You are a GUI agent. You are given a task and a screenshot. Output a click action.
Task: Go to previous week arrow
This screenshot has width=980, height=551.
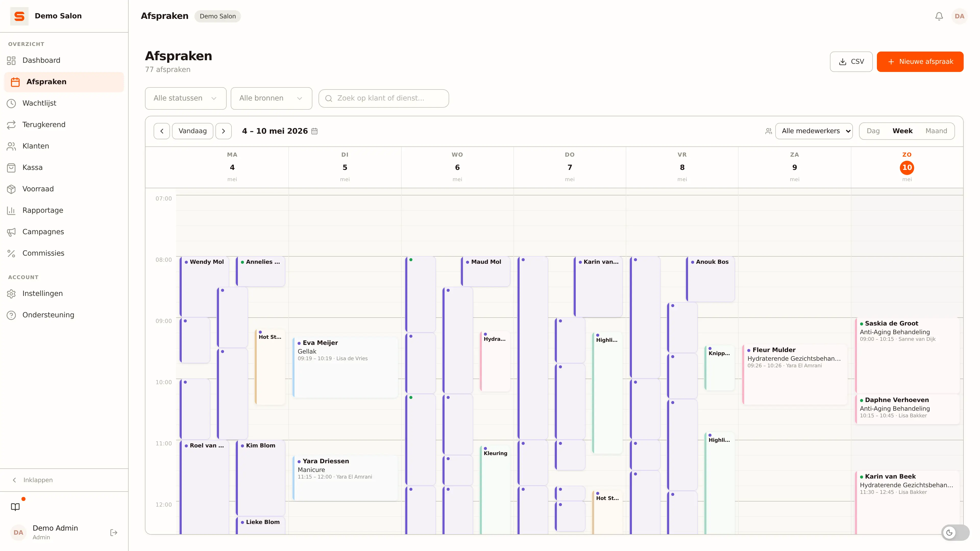click(162, 131)
